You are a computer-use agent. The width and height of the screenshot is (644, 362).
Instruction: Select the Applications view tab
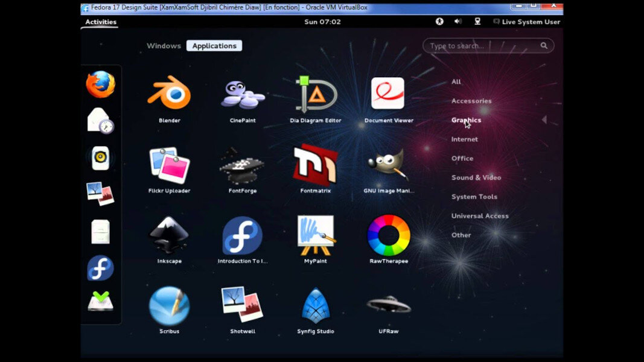[214, 46]
